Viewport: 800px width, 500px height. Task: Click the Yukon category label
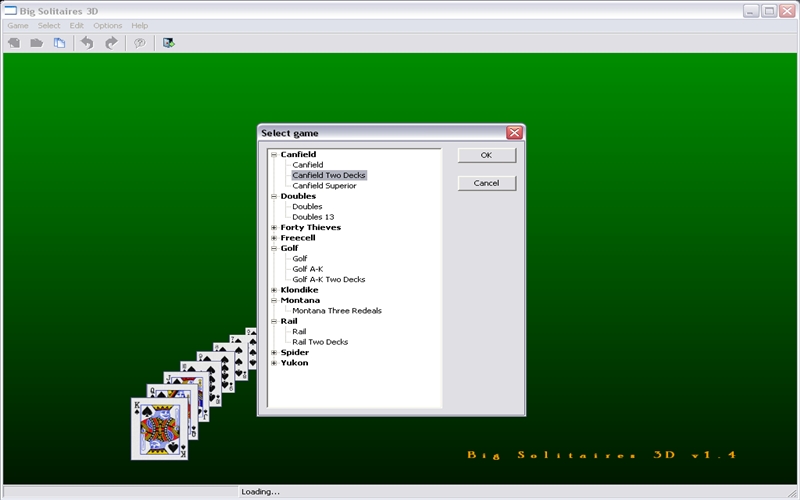click(294, 363)
